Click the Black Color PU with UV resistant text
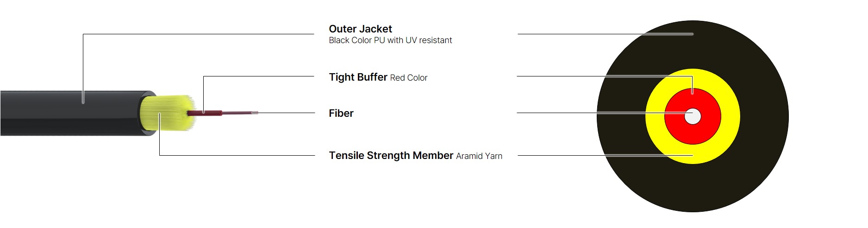This screenshot has width=868, height=228. 390,40
